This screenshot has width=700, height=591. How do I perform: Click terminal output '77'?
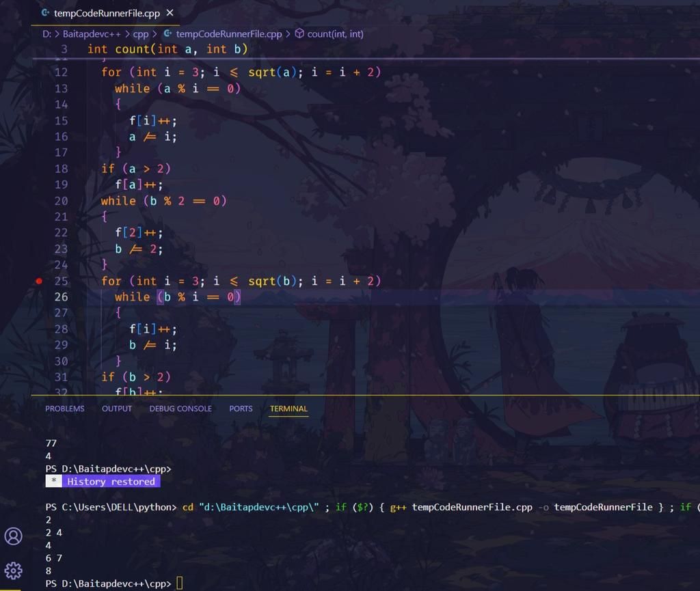pos(51,443)
